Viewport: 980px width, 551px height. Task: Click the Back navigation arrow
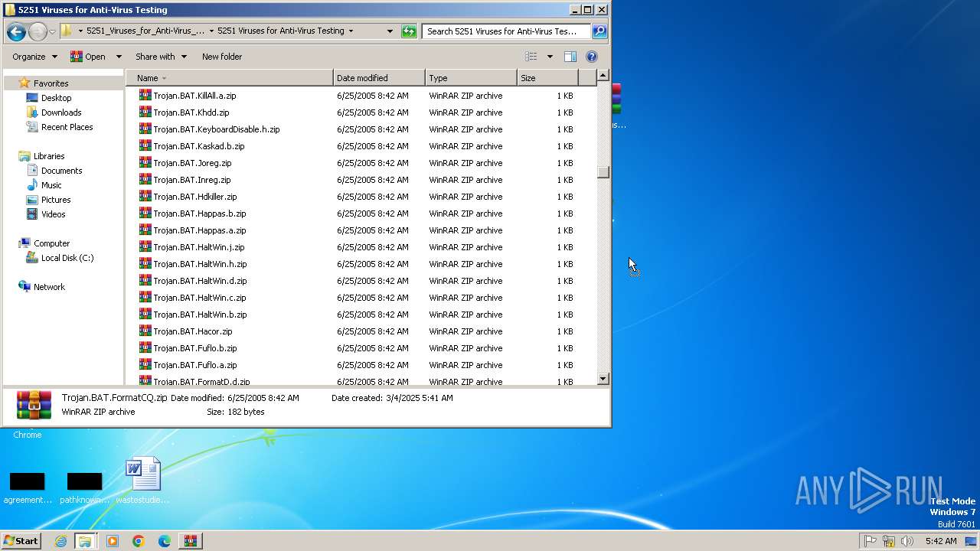(x=16, y=31)
